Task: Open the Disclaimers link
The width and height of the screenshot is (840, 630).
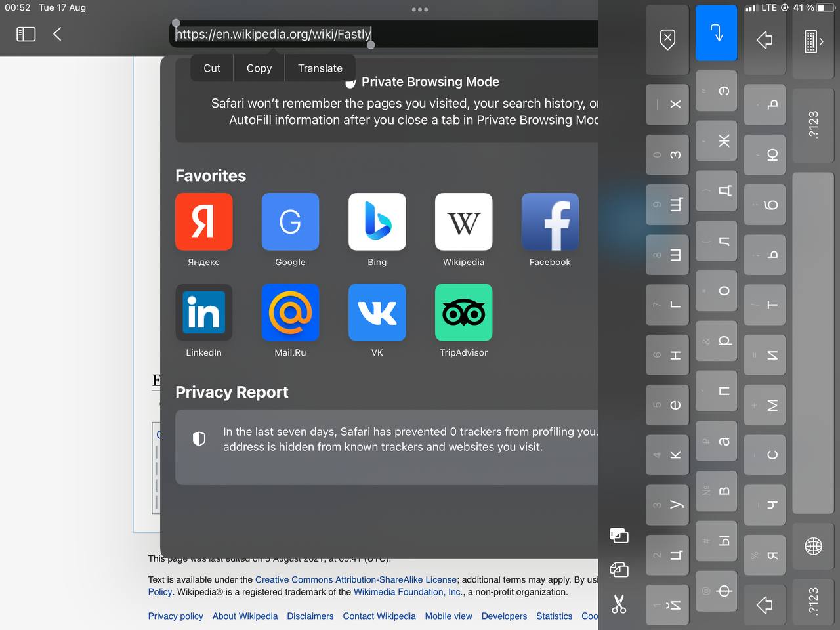Action: pyautogui.click(x=310, y=616)
